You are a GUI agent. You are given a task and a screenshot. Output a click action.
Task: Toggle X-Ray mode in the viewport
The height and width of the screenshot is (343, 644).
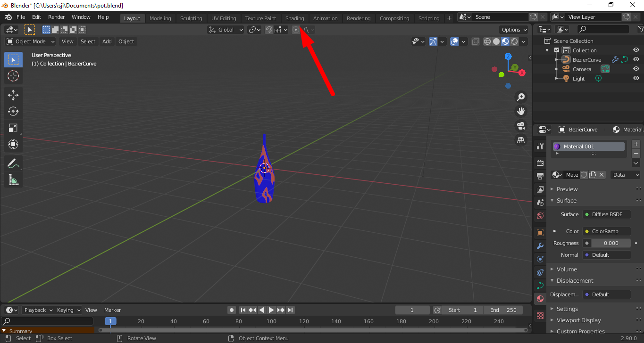click(x=475, y=41)
